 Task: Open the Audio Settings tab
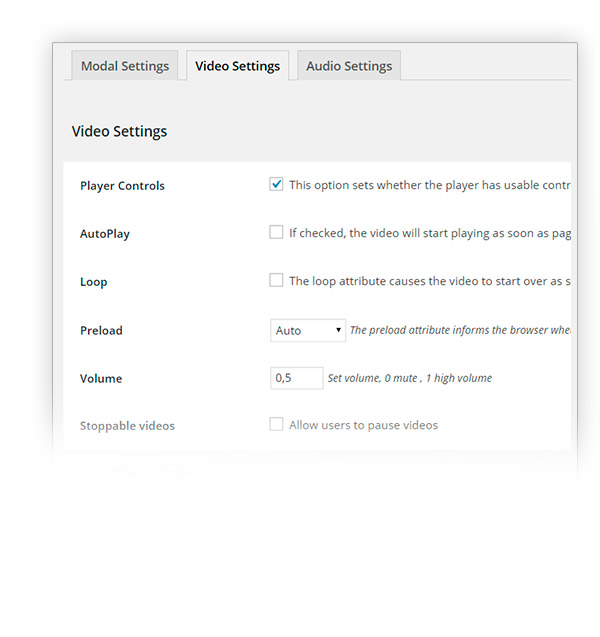(x=348, y=66)
